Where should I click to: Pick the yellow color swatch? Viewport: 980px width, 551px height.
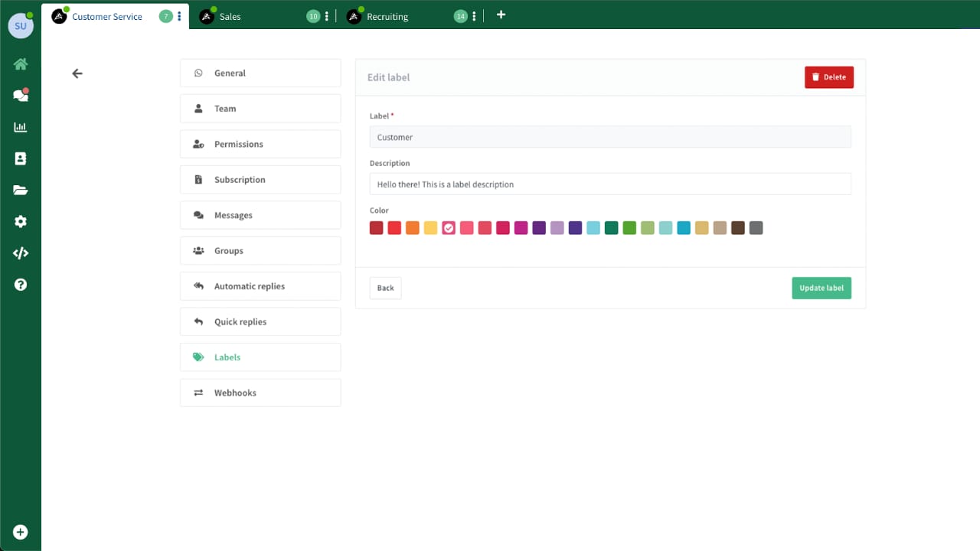point(430,227)
